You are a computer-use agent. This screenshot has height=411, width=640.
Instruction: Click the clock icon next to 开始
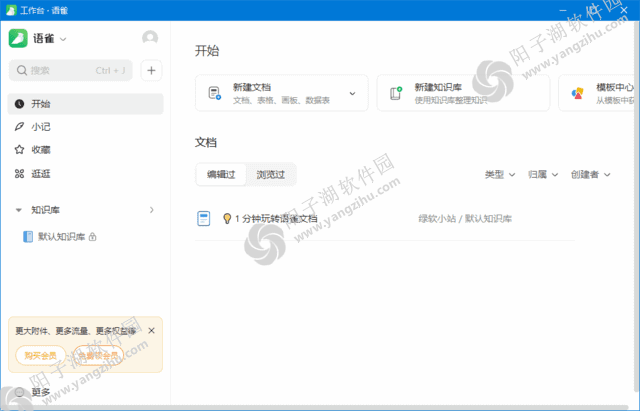[19, 104]
